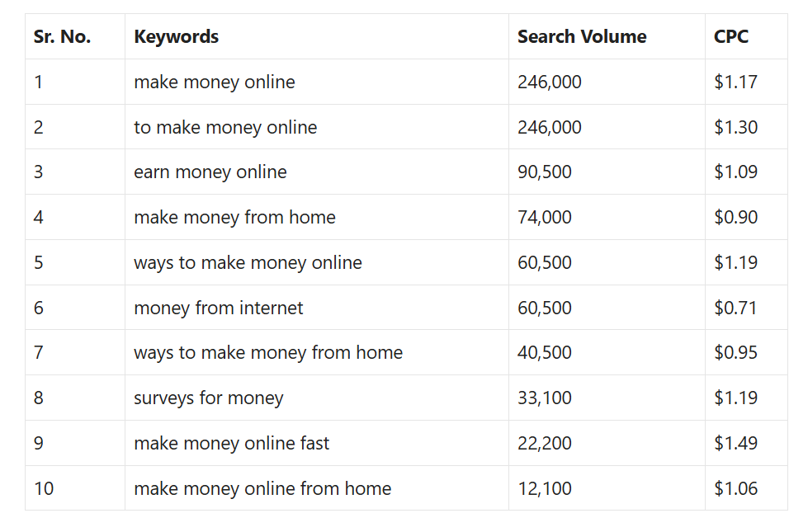Select the 74,000 search volume cell
This screenshot has height=532, width=808.
(544, 218)
